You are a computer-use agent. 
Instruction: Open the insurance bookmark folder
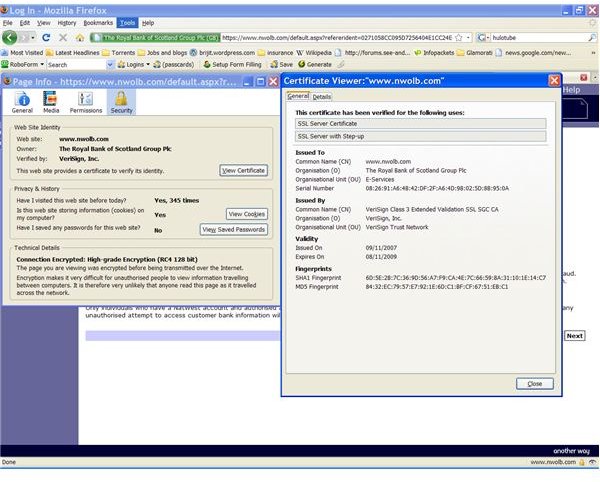pos(276,52)
